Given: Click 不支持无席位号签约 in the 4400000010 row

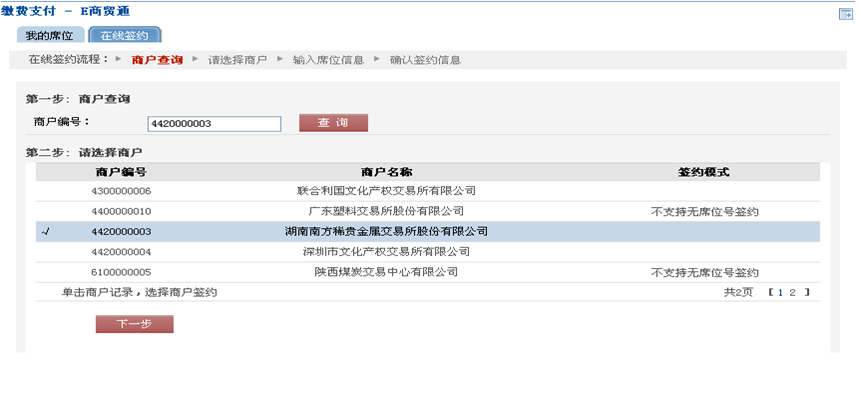Looking at the screenshot, I should coord(705,211).
